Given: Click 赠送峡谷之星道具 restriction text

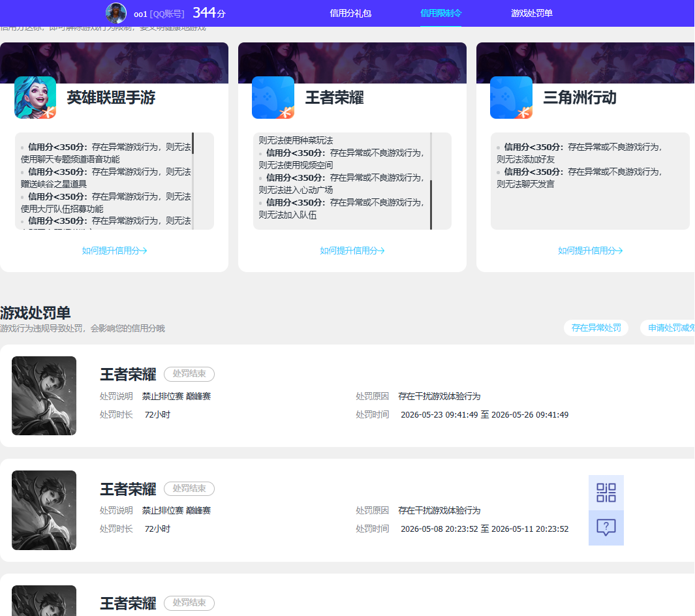Looking at the screenshot, I should tap(54, 184).
